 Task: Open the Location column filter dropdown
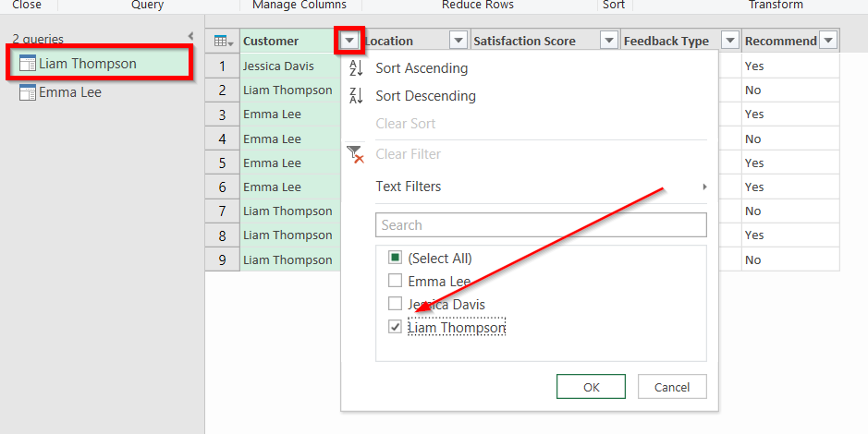(458, 41)
